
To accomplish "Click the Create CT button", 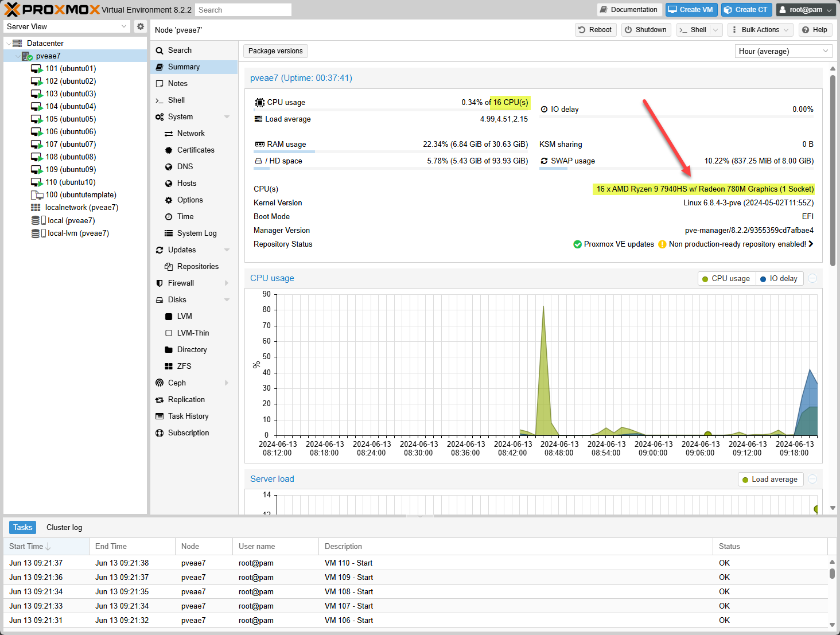I will pyautogui.click(x=746, y=10).
